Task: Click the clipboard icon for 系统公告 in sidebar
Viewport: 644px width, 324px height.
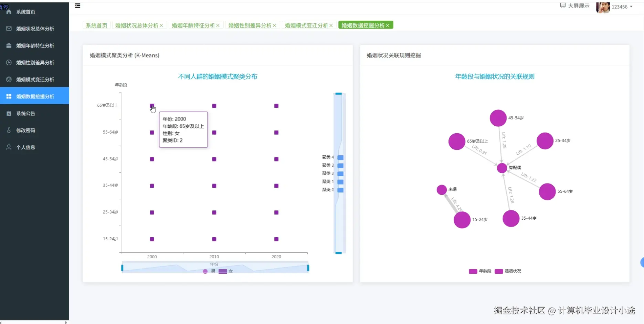Action: coord(9,113)
